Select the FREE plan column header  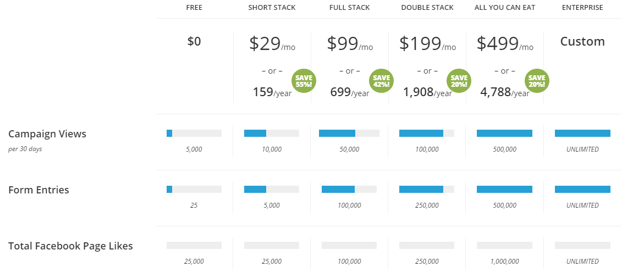[194, 8]
